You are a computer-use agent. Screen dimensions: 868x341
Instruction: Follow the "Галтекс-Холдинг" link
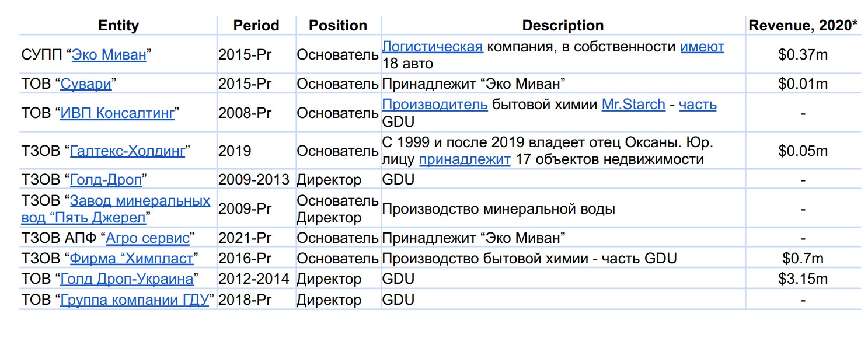click(x=127, y=151)
